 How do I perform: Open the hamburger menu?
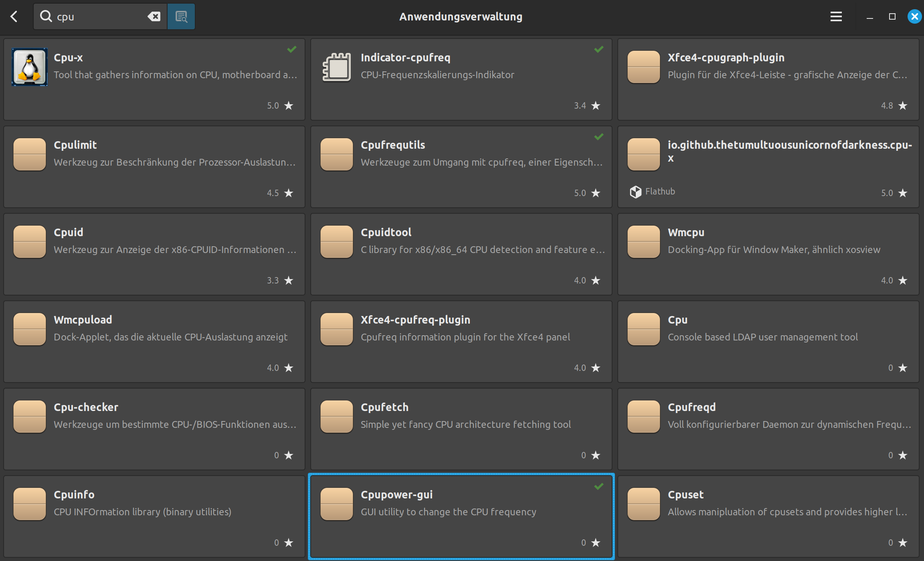click(836, 16)
